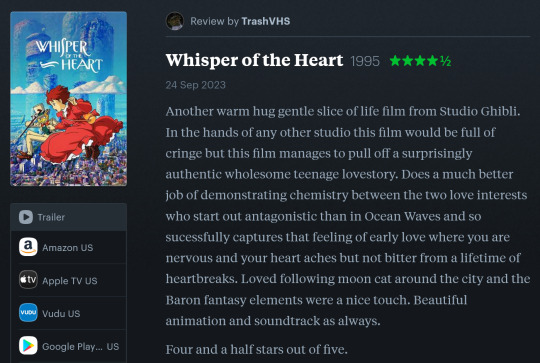The width and height of the screenshot is (540, 363).
Task: Click the 24 Sep 2023 review date
Action: click(195, 85)
